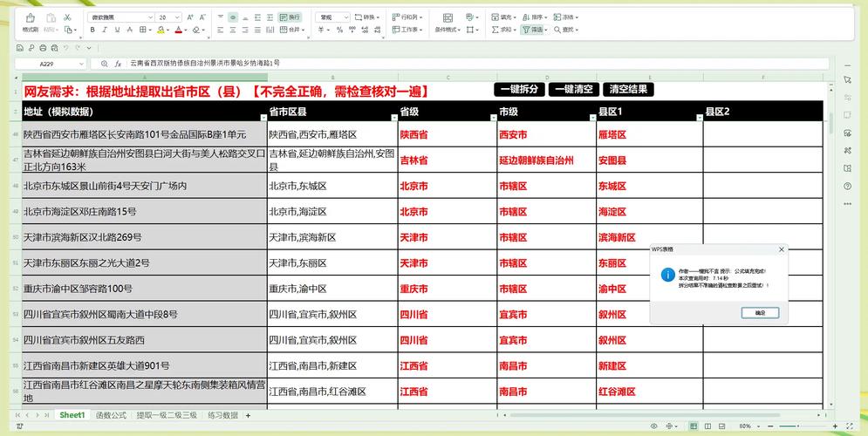
Task: Click the print preview icon
Action: (x=54, y=48)
